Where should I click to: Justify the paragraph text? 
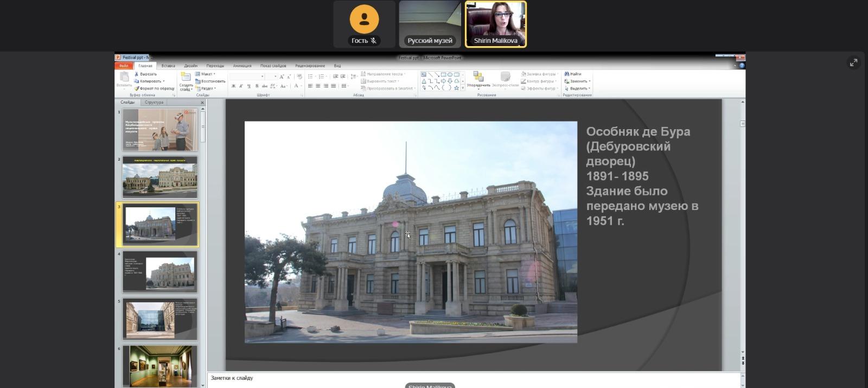point(333,86)
